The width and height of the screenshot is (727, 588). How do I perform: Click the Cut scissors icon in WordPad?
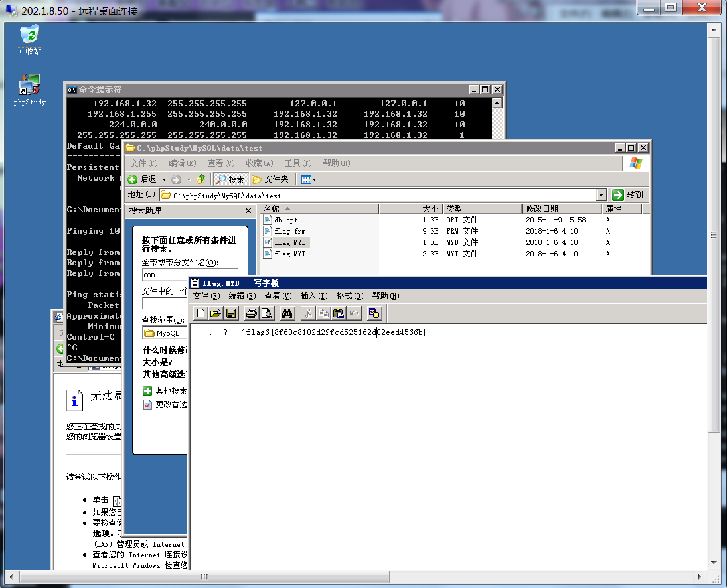pyautogui.click(x=308, y=314)
